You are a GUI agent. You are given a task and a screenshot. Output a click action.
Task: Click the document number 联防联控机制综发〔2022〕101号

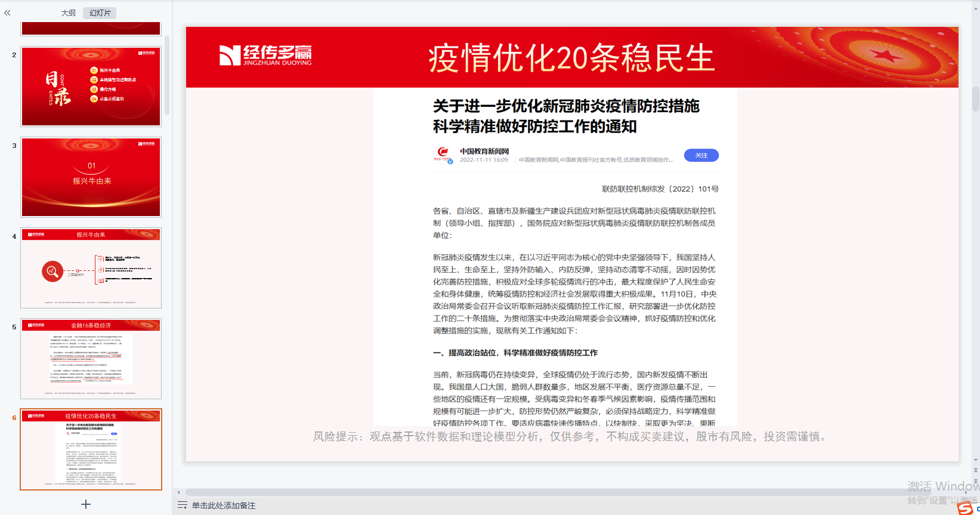click(660, 189)
